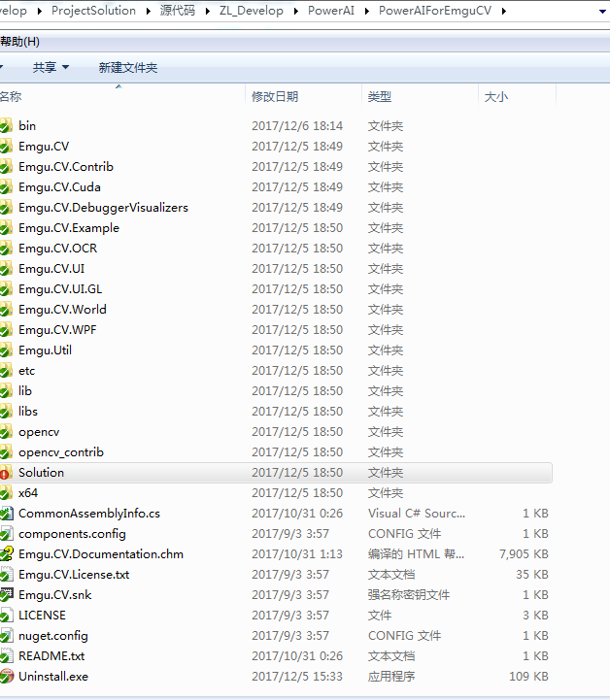Screen dimensions: 610x700
Task: Click PowerAI breadcrumb segment
Action: point(331,11)
